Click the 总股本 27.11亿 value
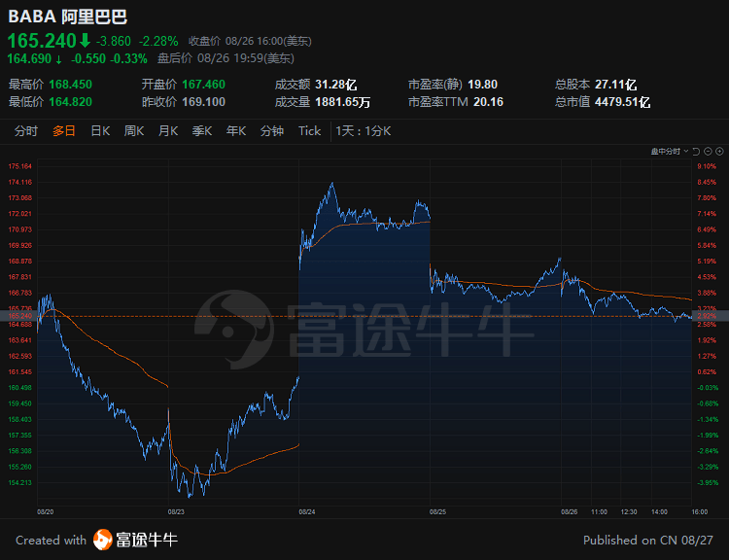Screen dimensions: 729x560 point(615,85)
